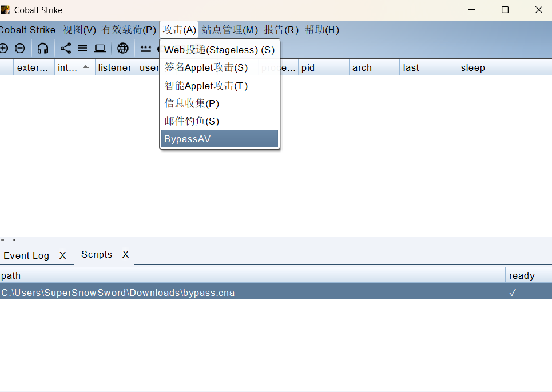Collapse the upper pane via up arrow
Viewport: 552px width, 392px height.
pos(3,240)
